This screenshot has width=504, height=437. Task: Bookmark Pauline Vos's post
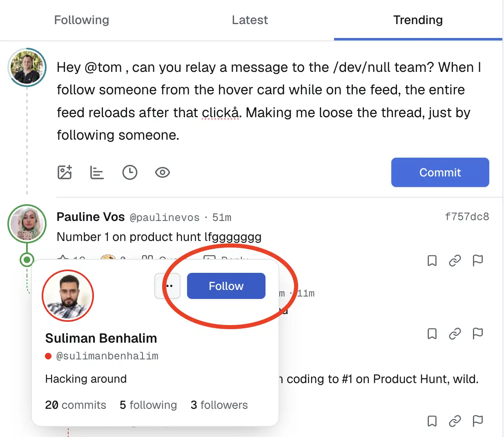pos(432,261)
